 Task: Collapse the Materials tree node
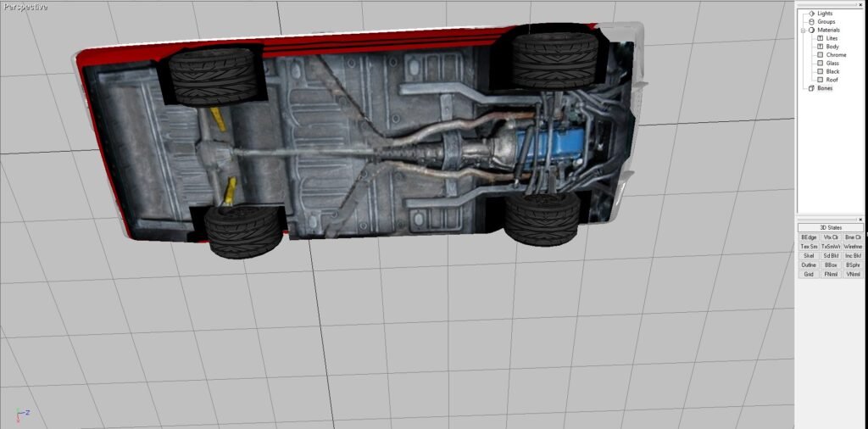[x=803, y=31]
